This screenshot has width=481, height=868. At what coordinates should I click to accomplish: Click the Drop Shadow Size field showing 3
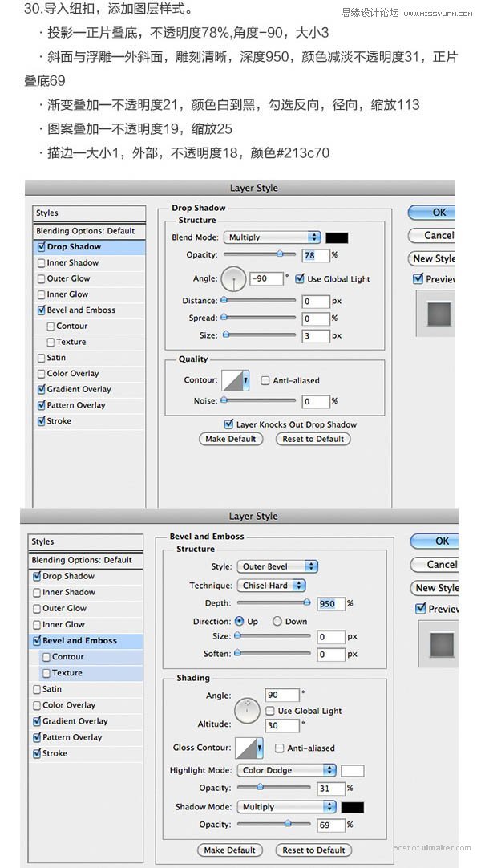pos(316,336)
